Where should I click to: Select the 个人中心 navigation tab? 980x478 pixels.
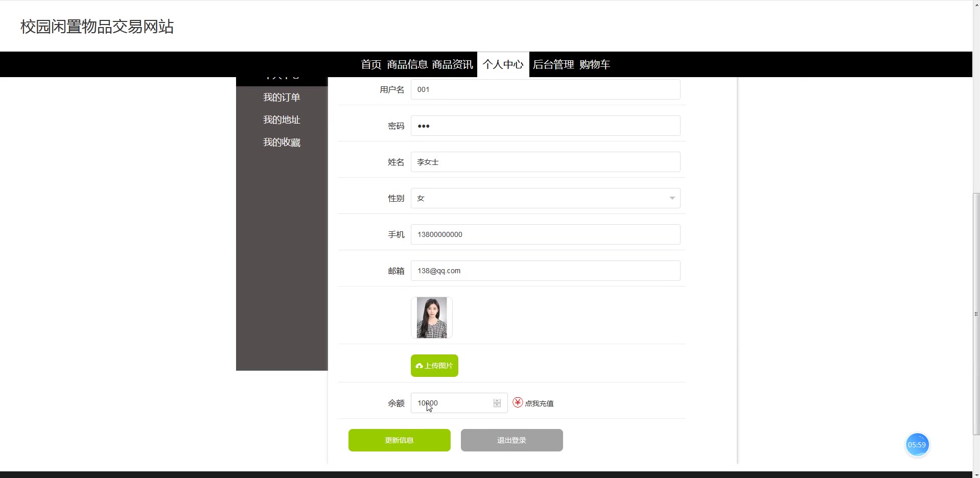coord(503,64)
